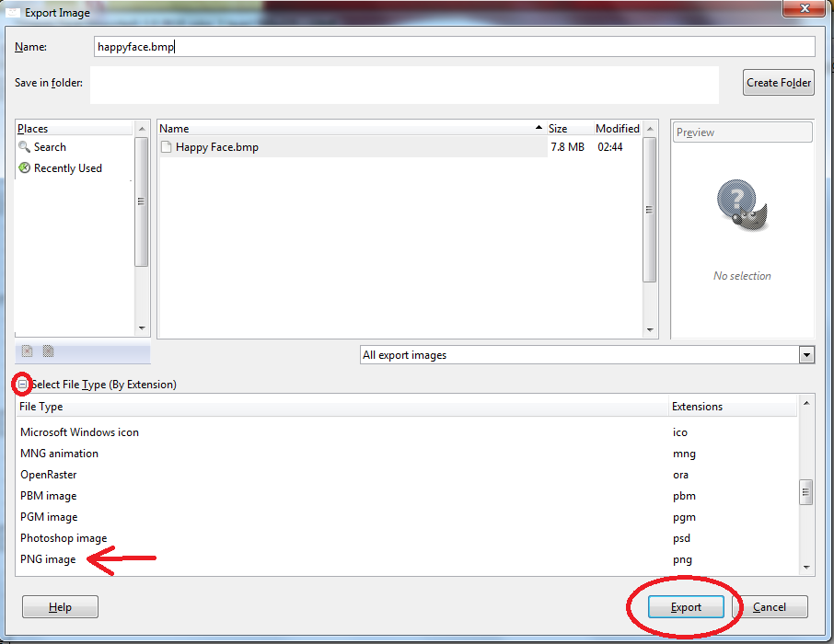The height and width of the screenshot is (644, 834).
Task: Click the remove bookmark icon below Places
Action: coord(27,351)
